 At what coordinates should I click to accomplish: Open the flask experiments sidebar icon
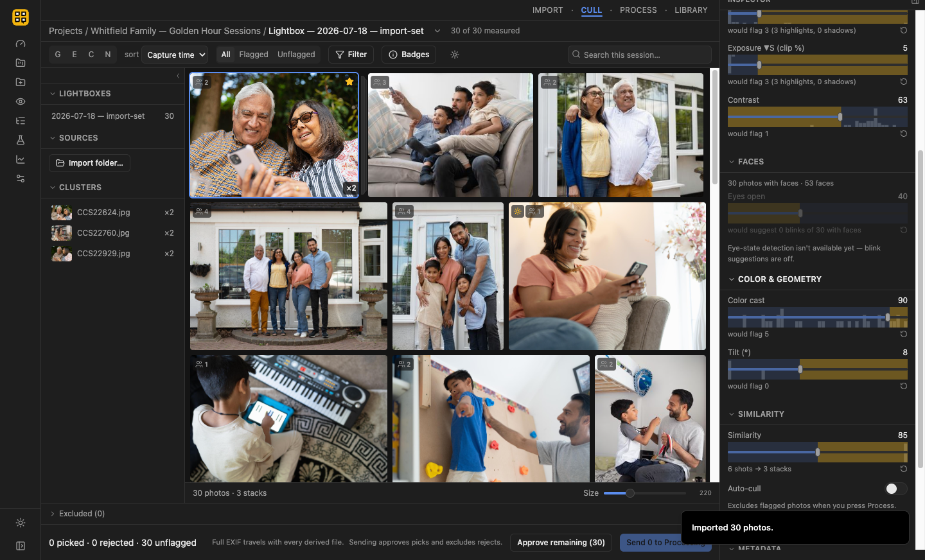point(21,140)
